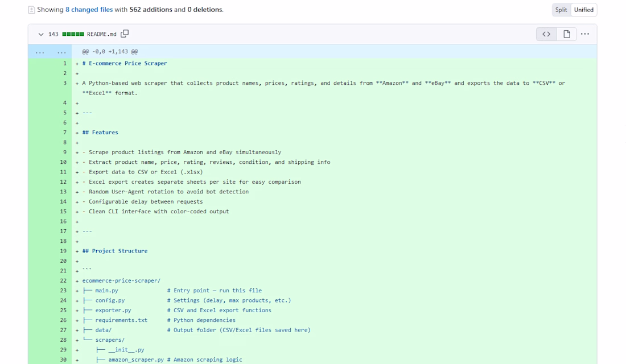
Task: Click the 'exporter.py' tree line
Action: coord(177,310)
